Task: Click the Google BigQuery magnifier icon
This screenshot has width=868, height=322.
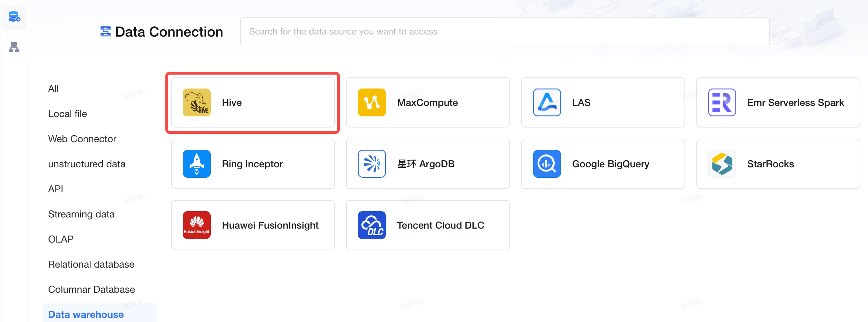Action: coord(547,164)
